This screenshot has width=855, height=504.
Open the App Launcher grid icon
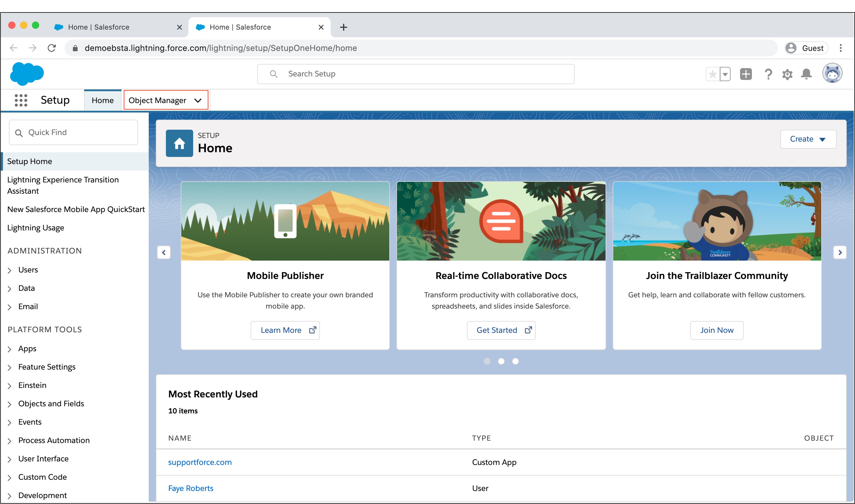[x=21, y=100]
